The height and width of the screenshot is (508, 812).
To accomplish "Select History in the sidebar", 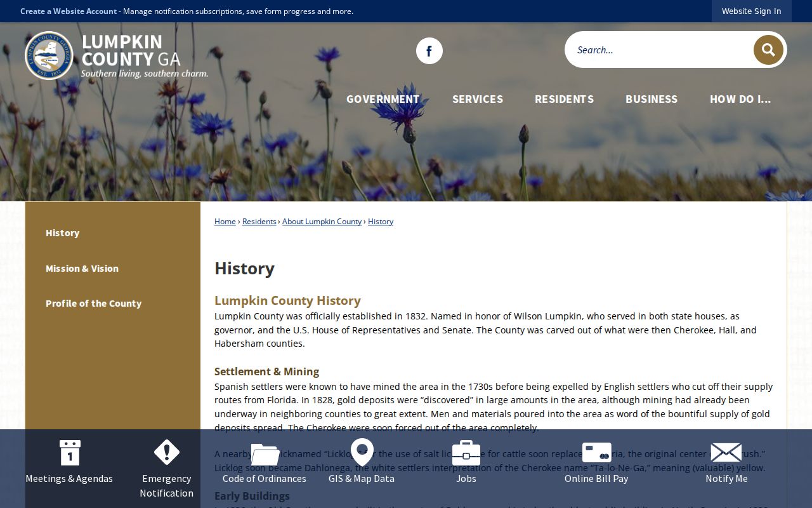I will (x=63, y=233).
